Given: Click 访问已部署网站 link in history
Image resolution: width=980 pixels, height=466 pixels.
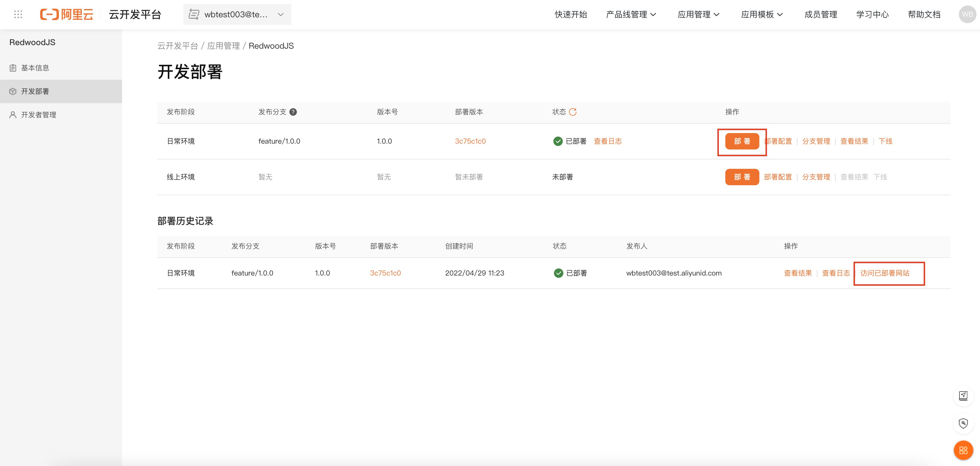Looking at the screenshot, I should tap(885, 273).
